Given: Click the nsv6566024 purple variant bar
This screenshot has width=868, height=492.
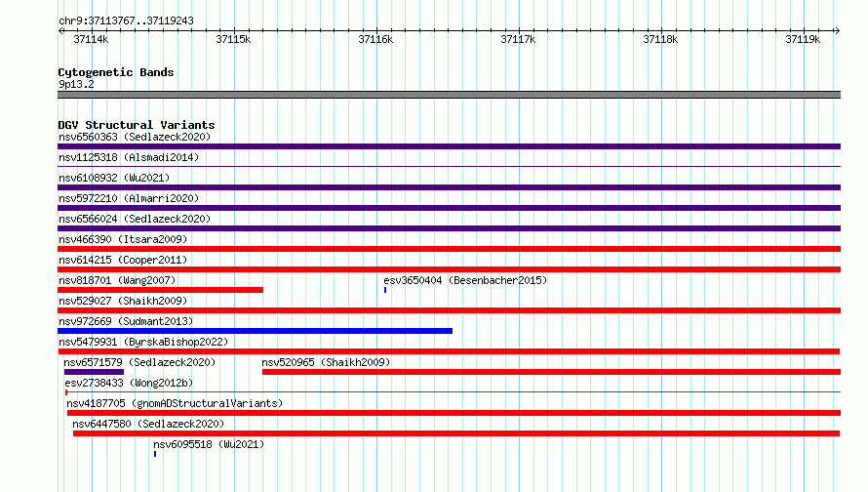Looking at the screenshot, I should click(x=449, y=228).
